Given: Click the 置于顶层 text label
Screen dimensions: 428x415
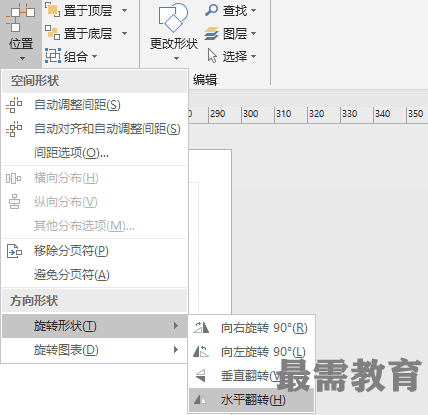Looking at the screenshot, I should pyautogui.click(x=88, y=11).
